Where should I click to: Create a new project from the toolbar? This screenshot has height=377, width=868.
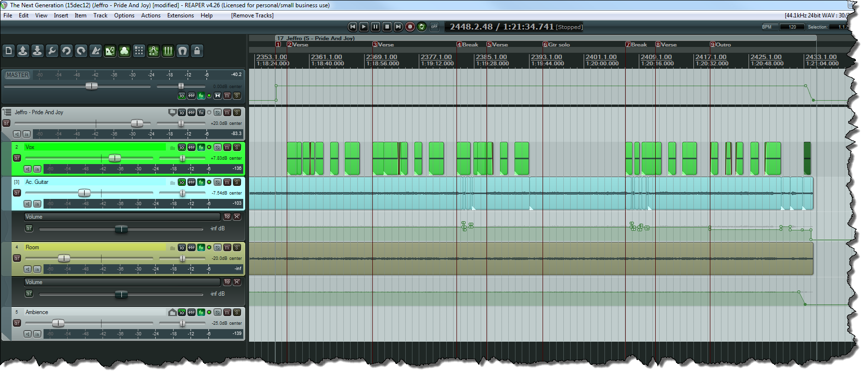point(9,51)
